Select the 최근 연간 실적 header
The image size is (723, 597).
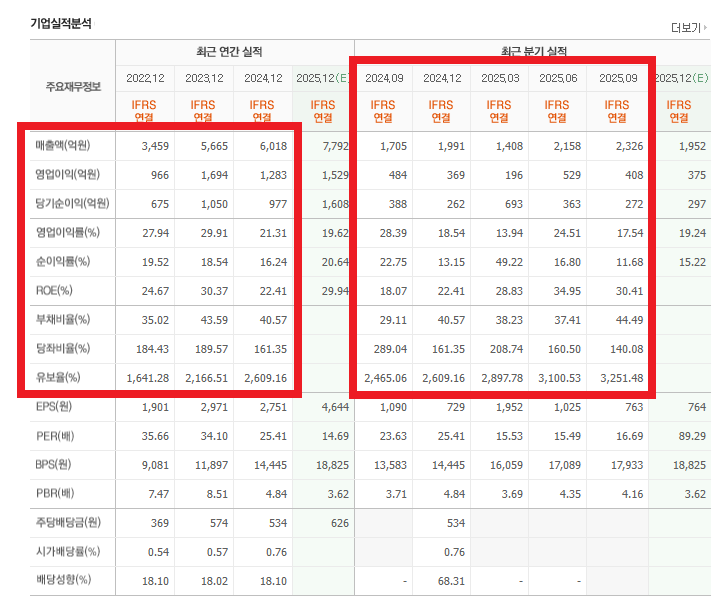pyautogui.click(x=235, y=52)
